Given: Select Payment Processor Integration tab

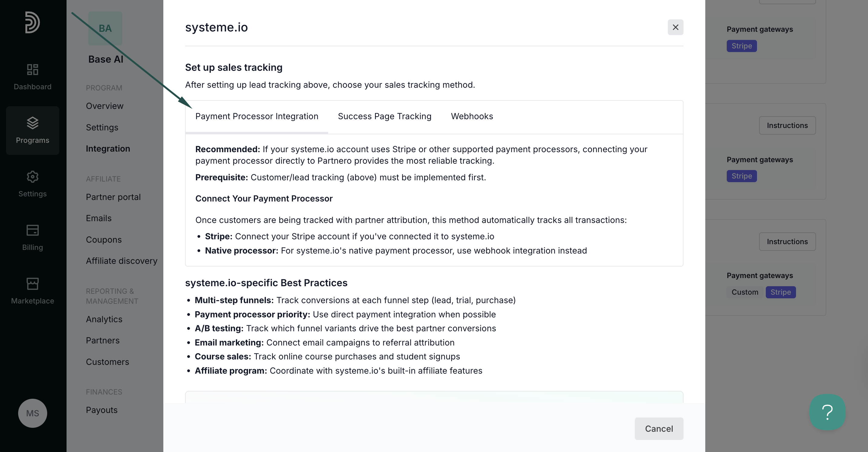Looking at the screenshot, I should pos(257,116).
